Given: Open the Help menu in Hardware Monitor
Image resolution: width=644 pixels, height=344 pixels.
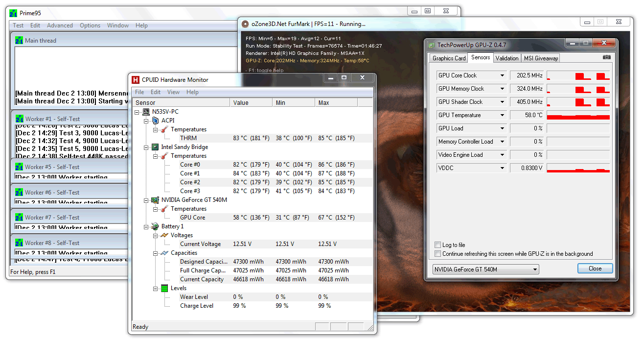Looking at the screenshot, I should coord(192,92).
